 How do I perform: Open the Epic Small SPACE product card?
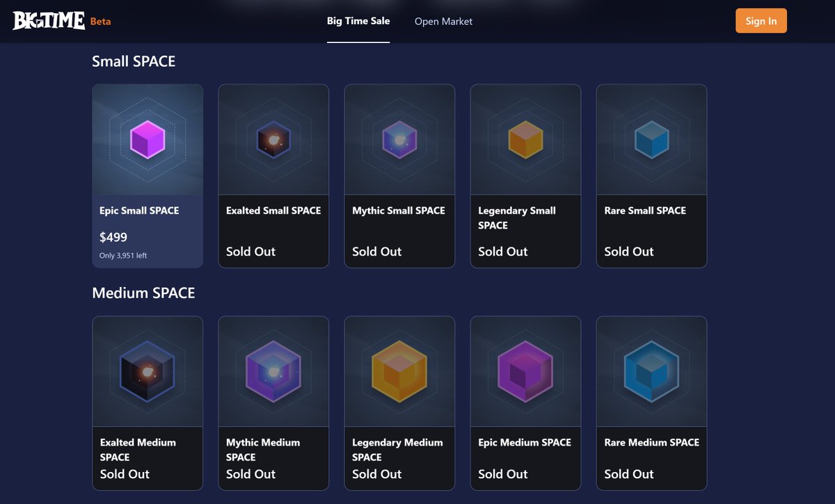click(148, 175)
